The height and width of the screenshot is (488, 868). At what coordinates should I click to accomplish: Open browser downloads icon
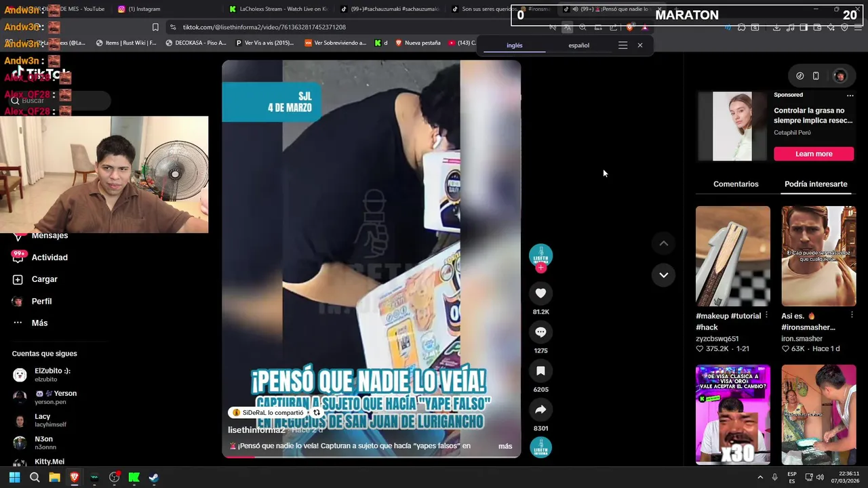[x=776, y=27]
